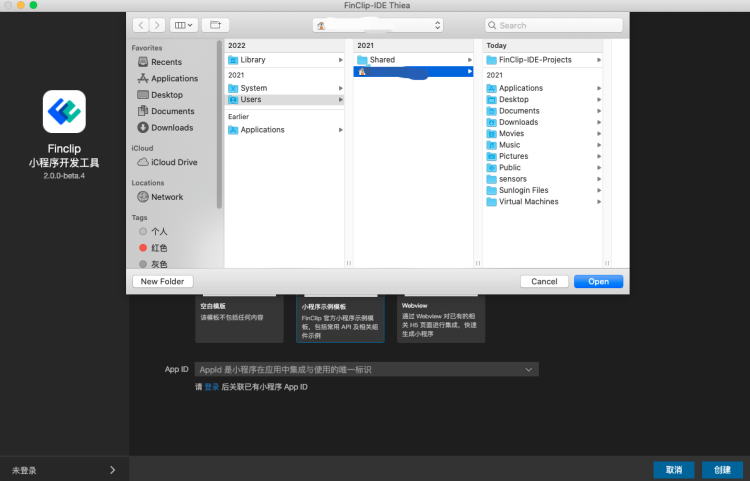The image size is (750, 481).
Task: Click the Open button
Action: [x=598, y=281]
